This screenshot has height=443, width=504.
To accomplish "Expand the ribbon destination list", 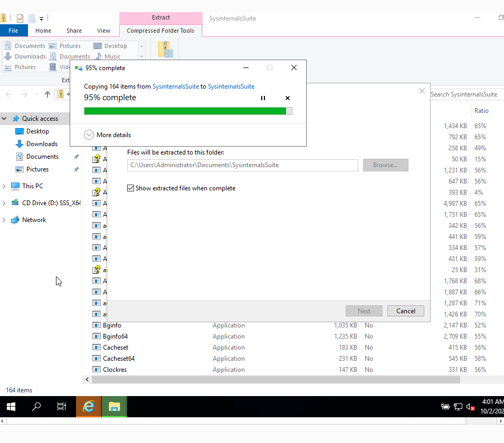I will click(141, 56).
